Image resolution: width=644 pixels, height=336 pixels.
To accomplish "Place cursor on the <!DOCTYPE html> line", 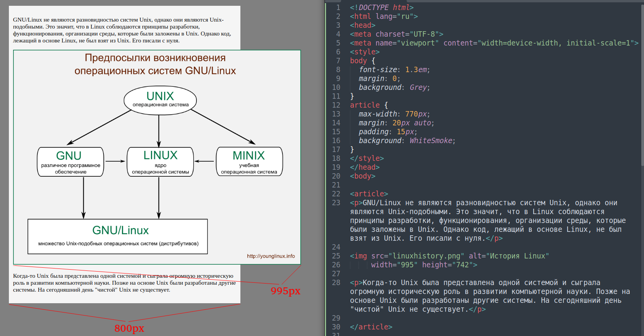I will click(x=381, y=8).
